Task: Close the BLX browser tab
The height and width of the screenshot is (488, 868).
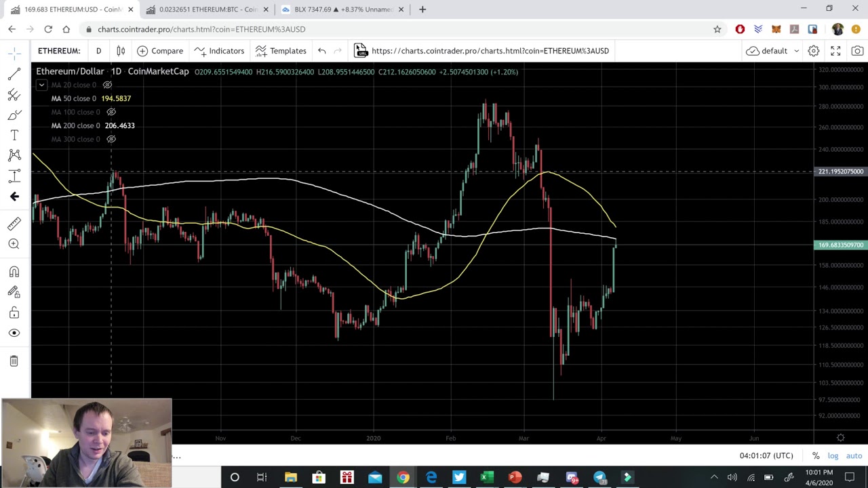Action: pos(401,9)
